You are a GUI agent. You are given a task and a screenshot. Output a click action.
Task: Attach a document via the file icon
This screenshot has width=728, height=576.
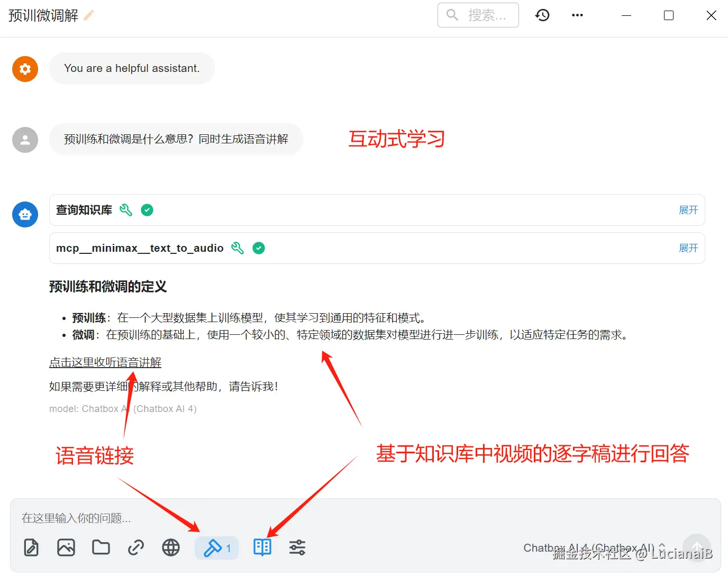[31, 548]
